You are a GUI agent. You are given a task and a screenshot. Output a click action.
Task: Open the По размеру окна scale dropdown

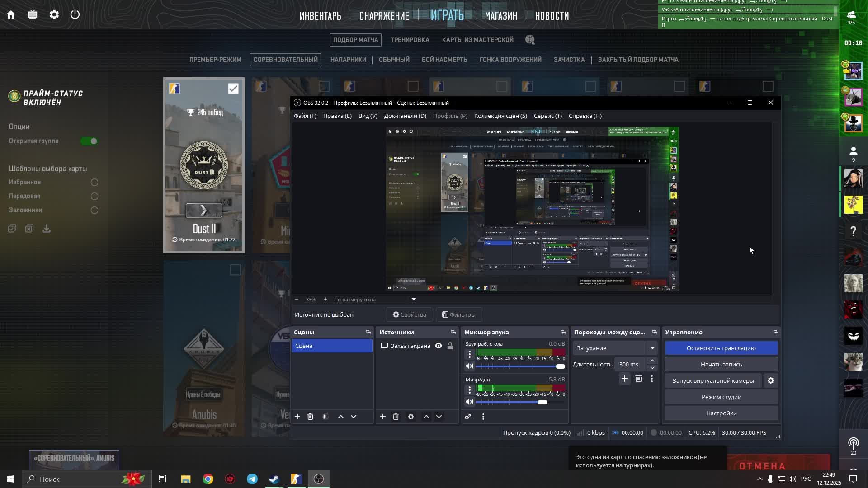pos(413,300)
